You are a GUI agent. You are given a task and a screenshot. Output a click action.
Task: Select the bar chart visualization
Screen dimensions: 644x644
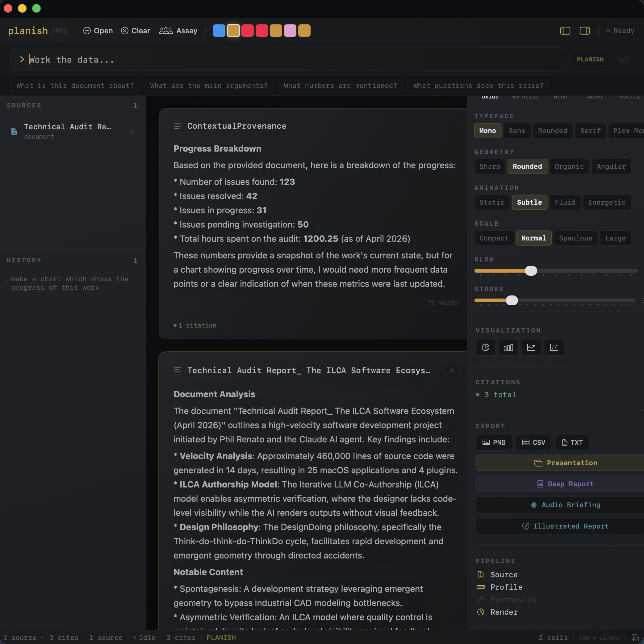pos(508,347)
